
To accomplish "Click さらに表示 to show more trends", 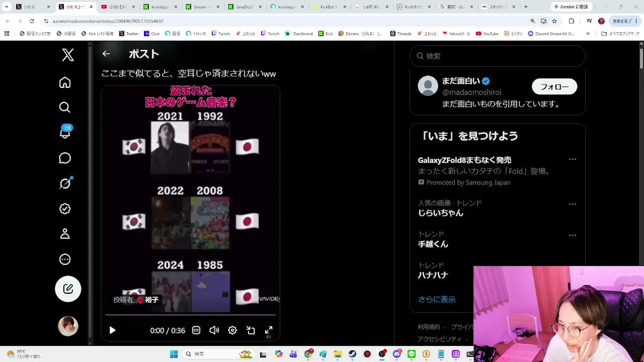I will (x=437, y=299).
